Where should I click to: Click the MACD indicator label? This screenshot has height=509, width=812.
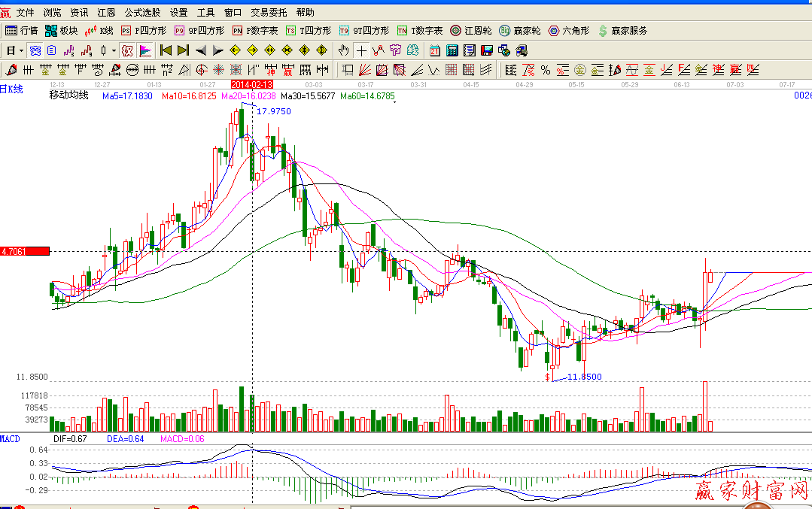[x=11, y=438]
